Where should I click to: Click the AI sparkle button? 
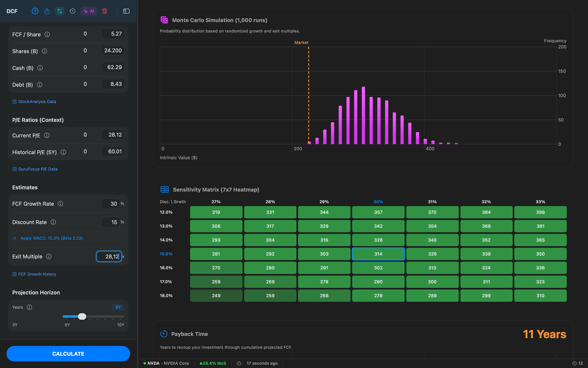pos(89,11)
